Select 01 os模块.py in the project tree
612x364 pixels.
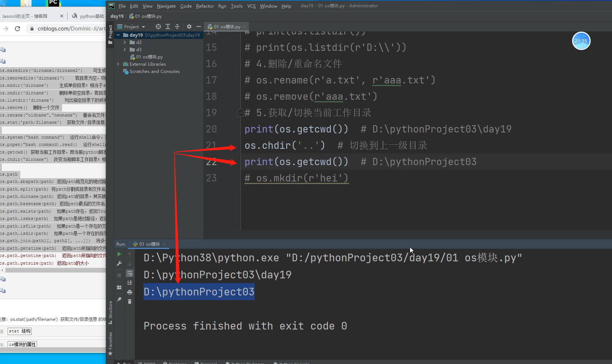(x=146, y=57)
